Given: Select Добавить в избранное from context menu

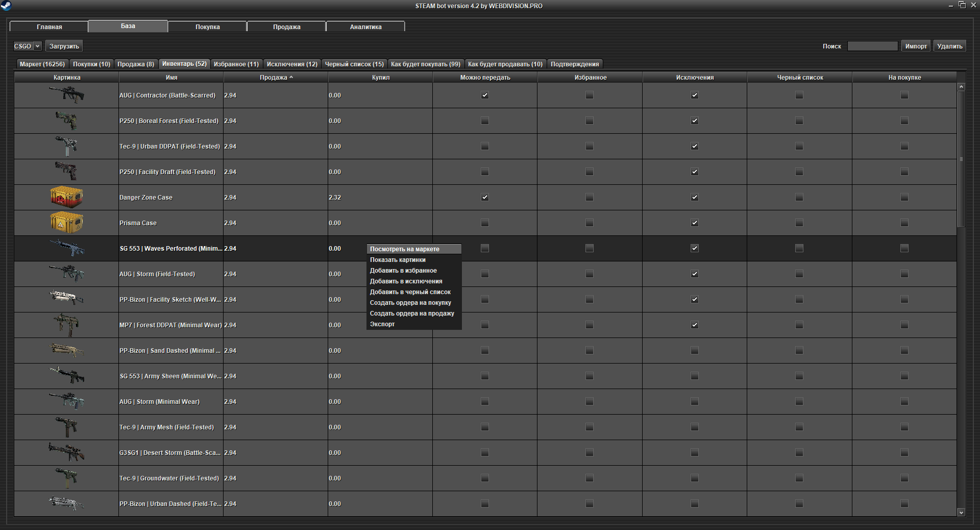Looking at the screenshot, I should coord(403,271).
